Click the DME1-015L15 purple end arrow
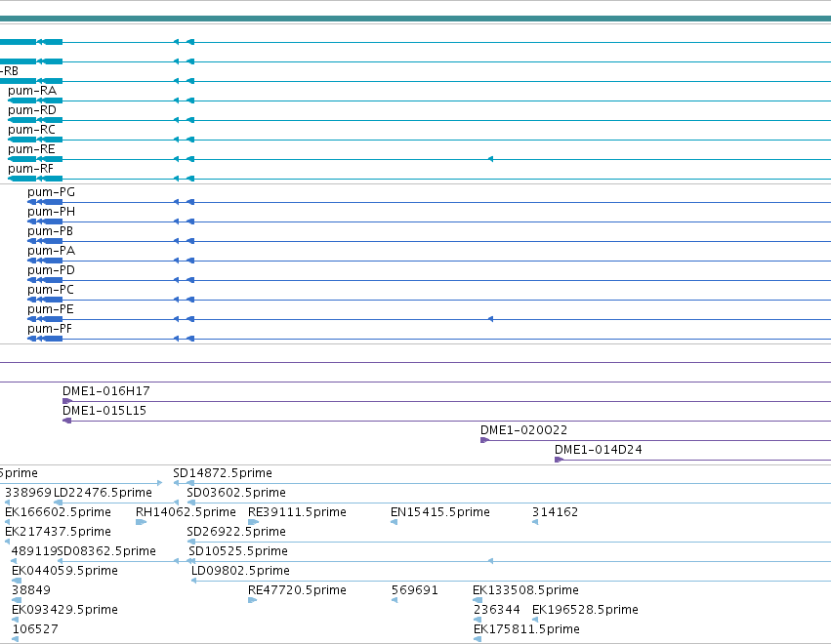831x644 pixels. coord(66,421)
